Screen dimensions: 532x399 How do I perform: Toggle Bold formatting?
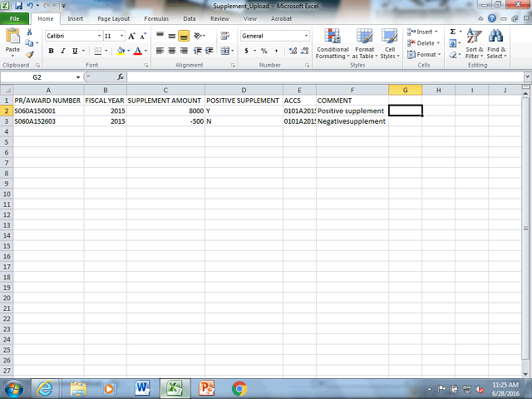tap(51, 51)
